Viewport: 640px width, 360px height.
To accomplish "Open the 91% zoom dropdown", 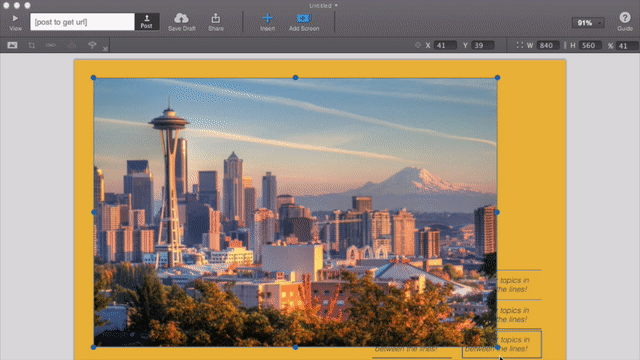I will pos(588,23).
